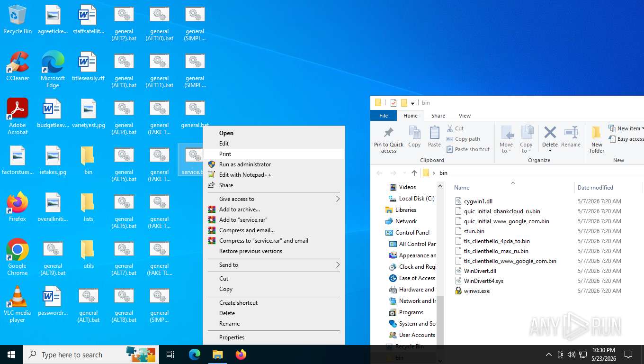Click New folder in the ribbon
Viewport: 644px width, 364px height.
(x=597, y=140)
